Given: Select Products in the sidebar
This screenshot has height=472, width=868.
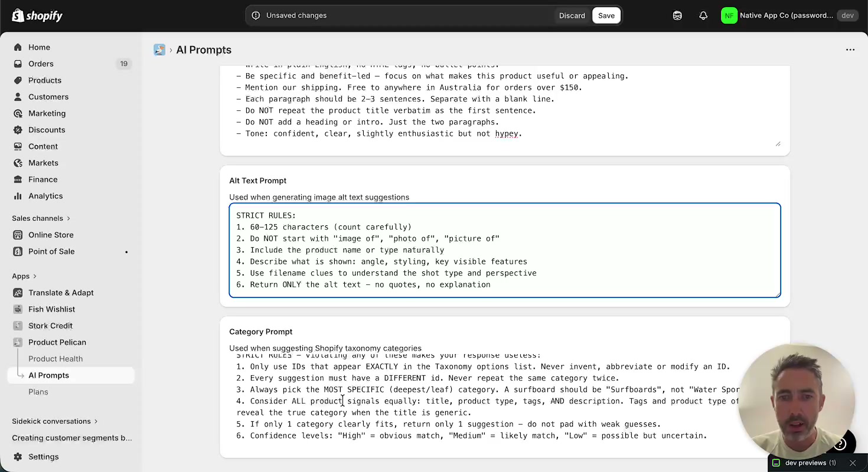Looking at the screenshot, I should coord(44,80).
